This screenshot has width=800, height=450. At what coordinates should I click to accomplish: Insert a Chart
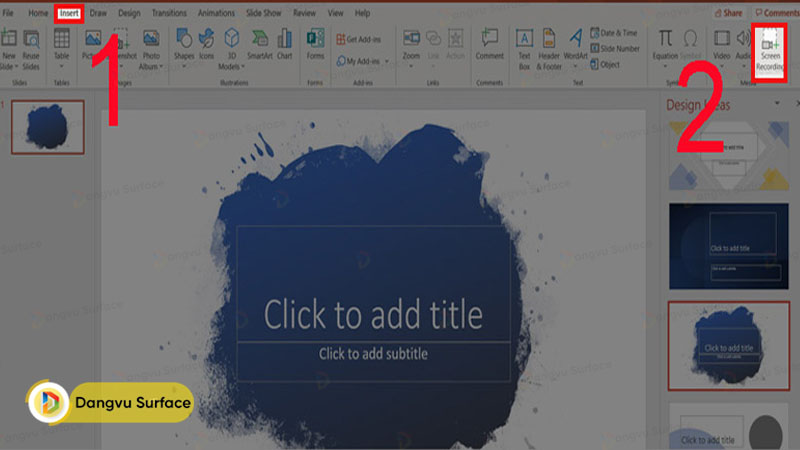(285, 45)
